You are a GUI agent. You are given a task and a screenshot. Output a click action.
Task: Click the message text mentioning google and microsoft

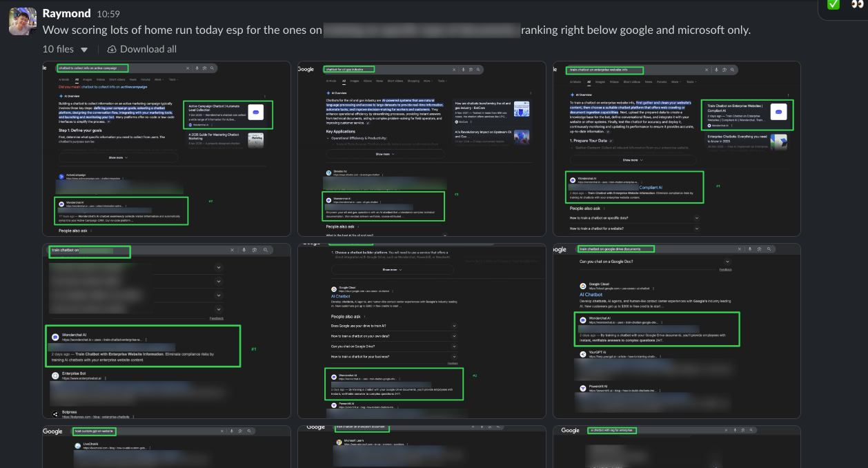click(397, 30)
